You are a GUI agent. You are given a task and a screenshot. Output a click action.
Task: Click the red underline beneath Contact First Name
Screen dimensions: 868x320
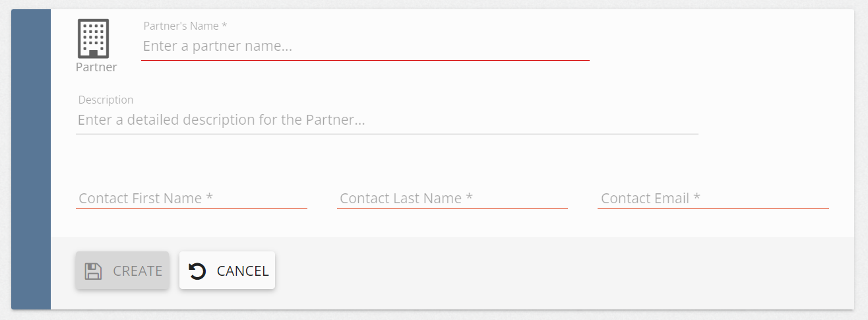[x=191, y=208]
